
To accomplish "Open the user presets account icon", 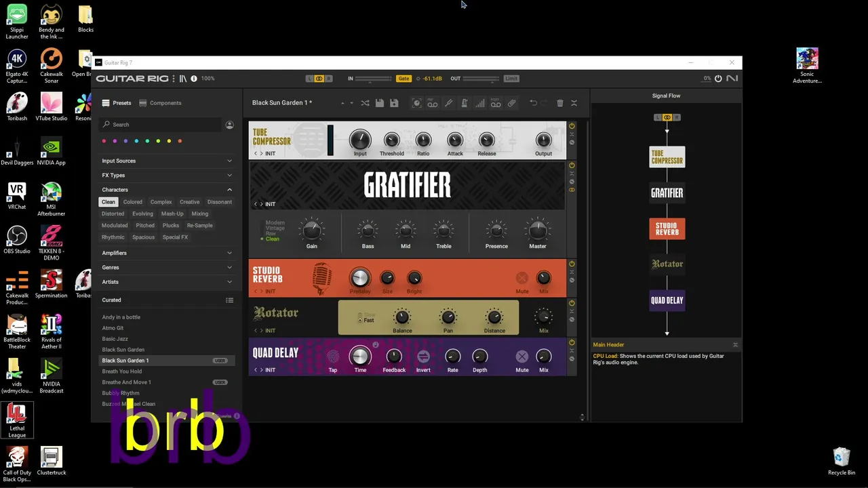I will pyautogui.click(x=230, y=125).
